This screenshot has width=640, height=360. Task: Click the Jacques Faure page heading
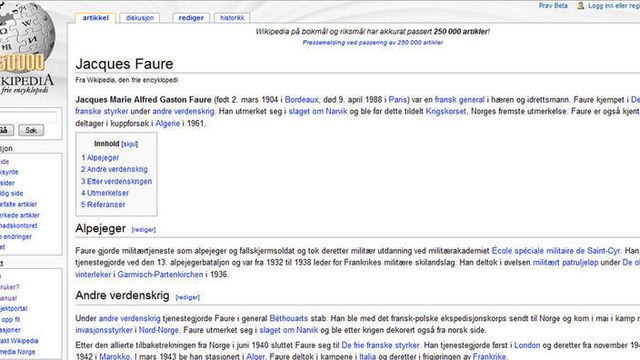pos(124,64)
